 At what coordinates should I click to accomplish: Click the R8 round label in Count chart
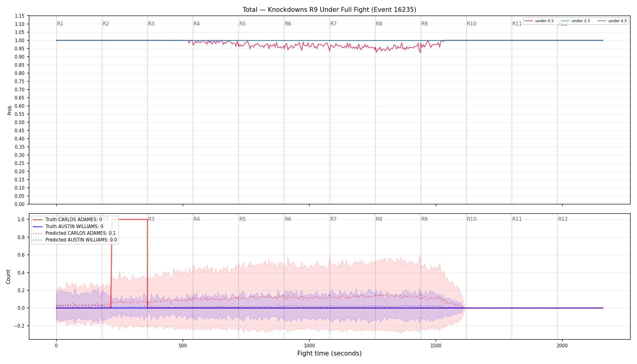tap(379, 219)
